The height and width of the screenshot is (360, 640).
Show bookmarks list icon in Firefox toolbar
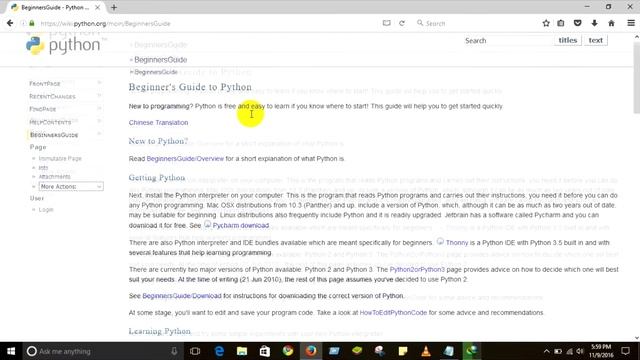pos(561,23)
